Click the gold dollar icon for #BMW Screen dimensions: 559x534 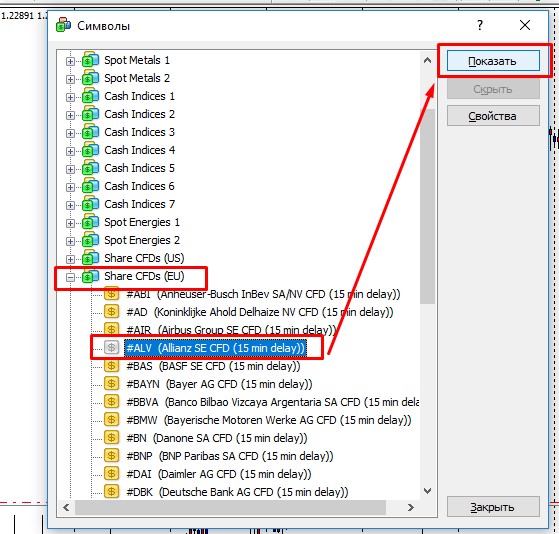111,419
